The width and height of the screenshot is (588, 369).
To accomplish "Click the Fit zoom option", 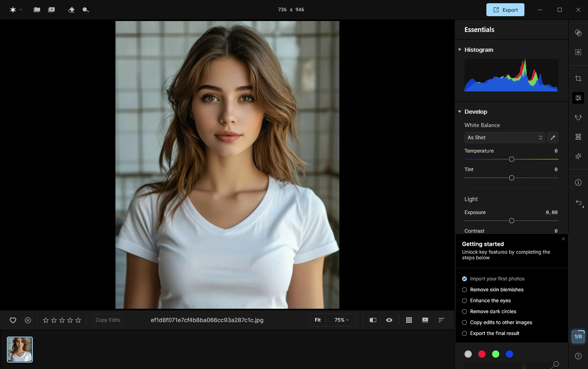I will [318, 320].
